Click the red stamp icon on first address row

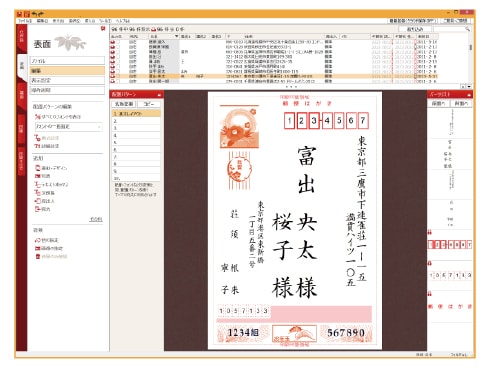113,42
